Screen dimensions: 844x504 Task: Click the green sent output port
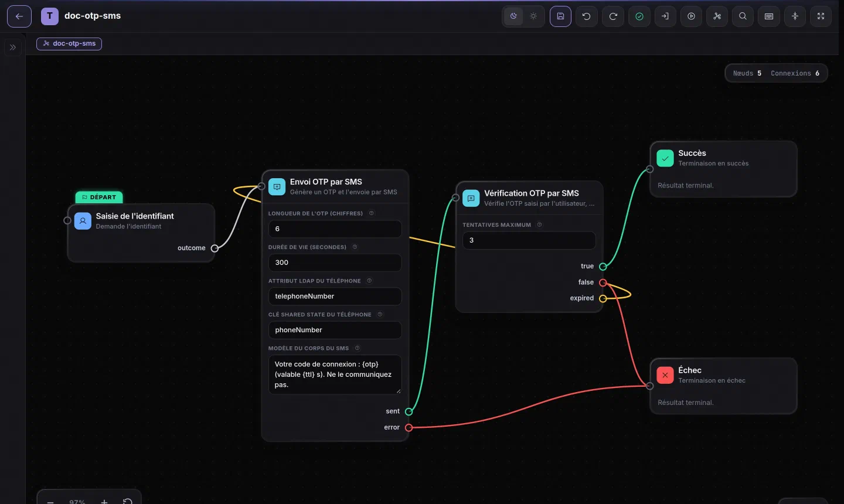tap(409, 411)
